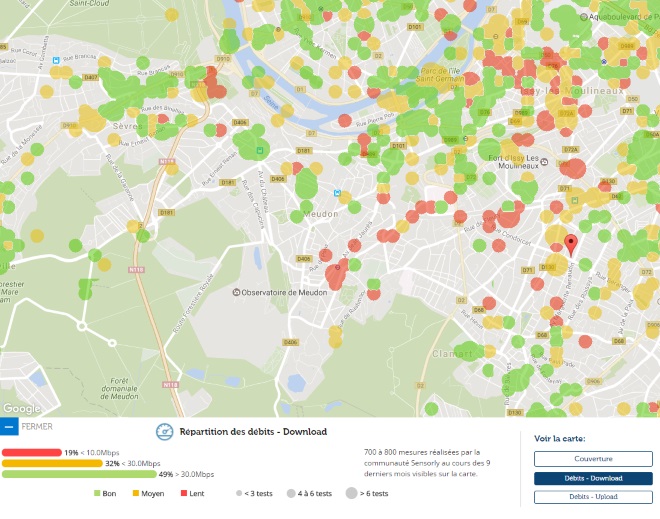Click the speedometer gauge icon

[x=165, y=432]
